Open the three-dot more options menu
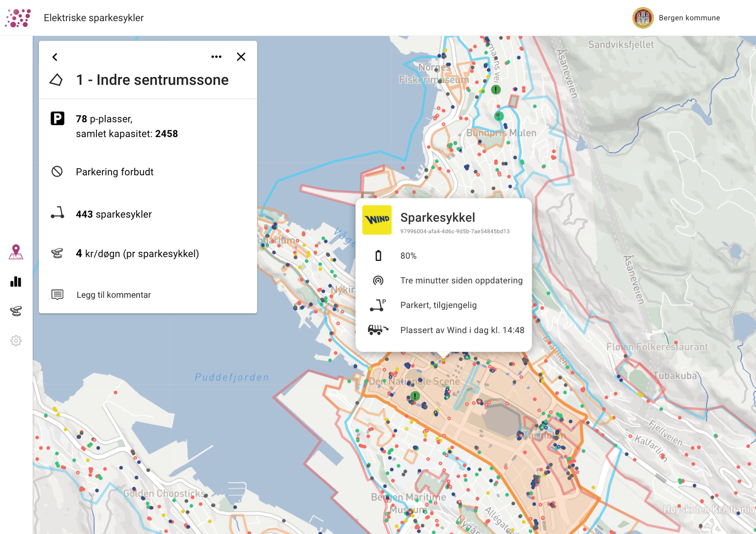Screen dimensions: 756x534 (217, 57)
